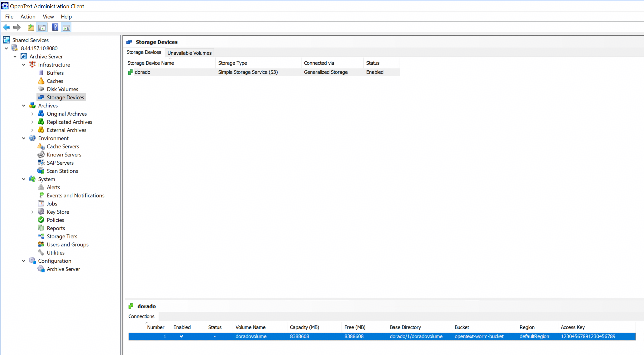
Task: Click the Utilities wrench icon
Action: point(41,252)
